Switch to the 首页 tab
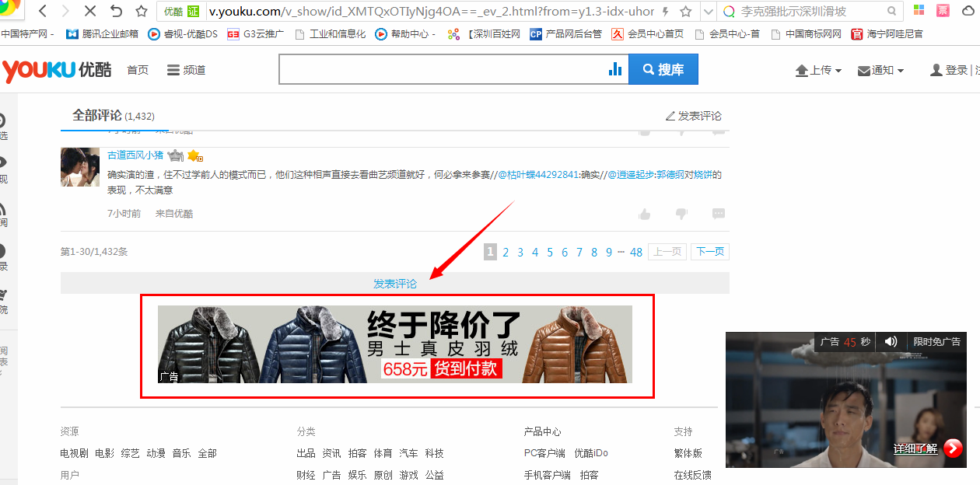The image size is (980, 485). (138, 69)
